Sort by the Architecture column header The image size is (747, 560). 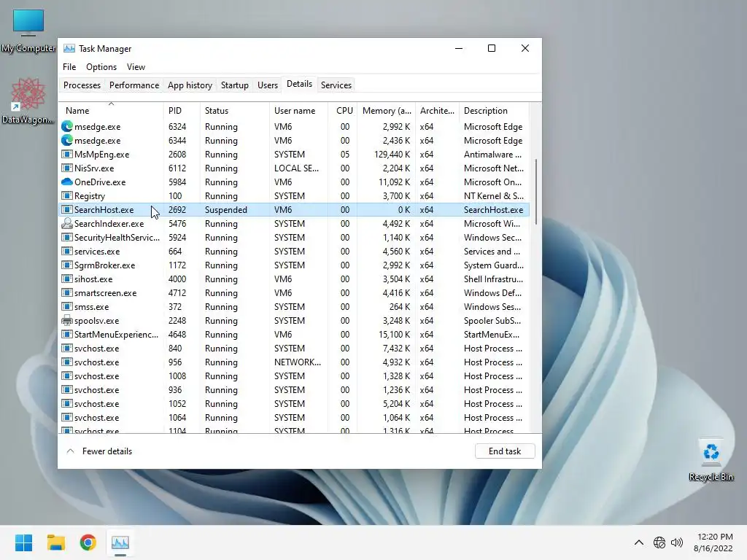pyautogui.click(x=438, y=111)
